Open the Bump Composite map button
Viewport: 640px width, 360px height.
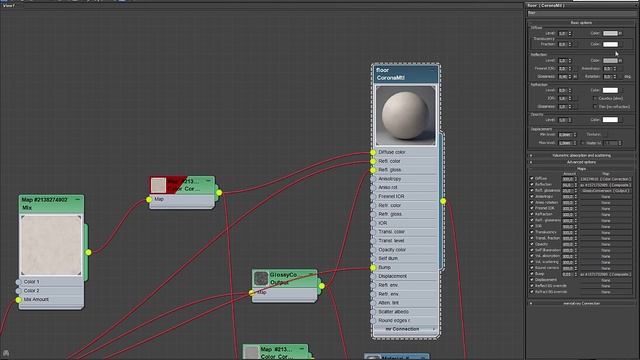tap(606, 274)
